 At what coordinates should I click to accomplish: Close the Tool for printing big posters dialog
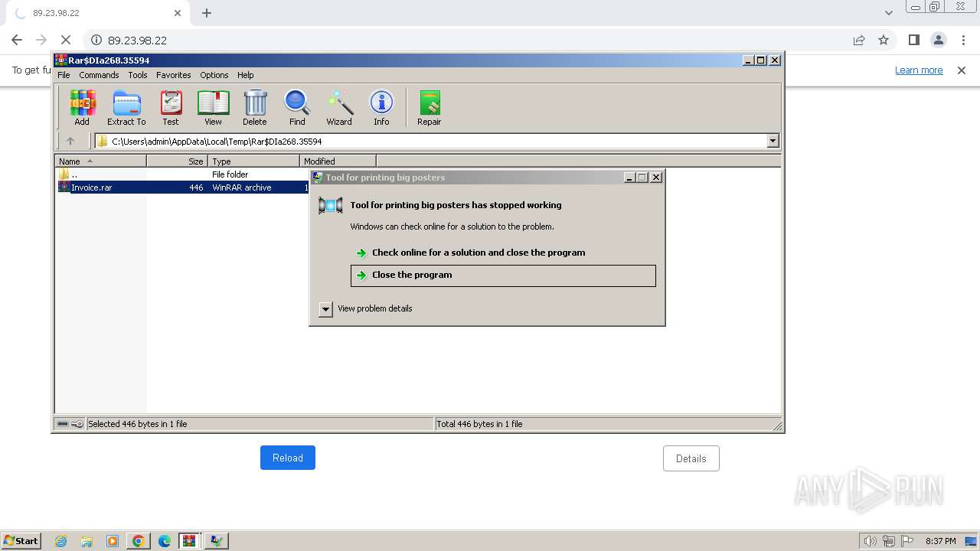(x=656, y=177)
